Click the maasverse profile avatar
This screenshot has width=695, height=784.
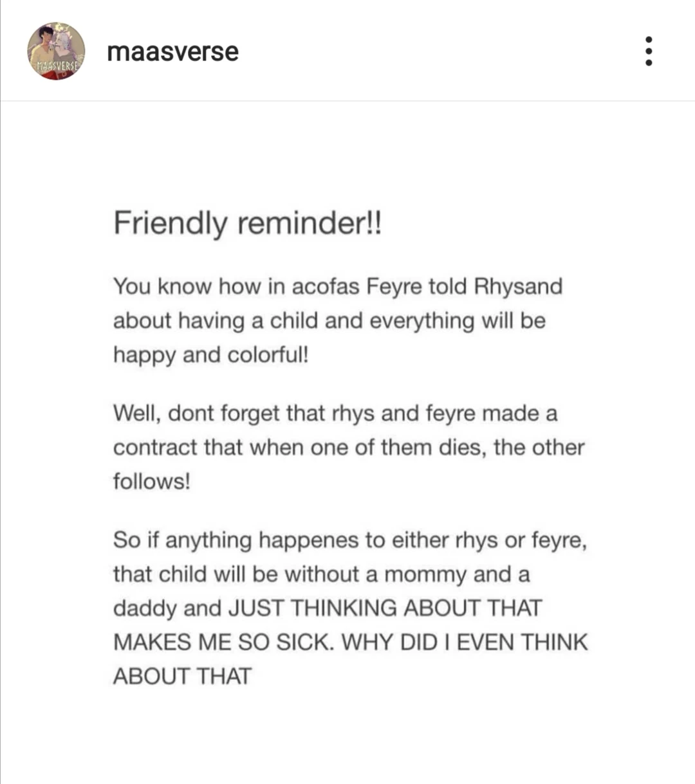click(x=56, y=51)
